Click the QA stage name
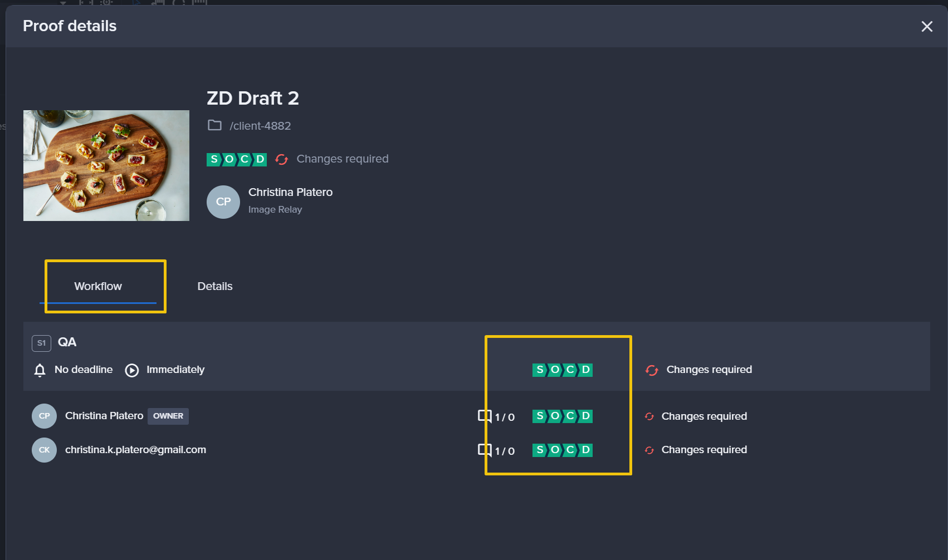This screenshot has width=948, height=560. (x=67, y=342)
